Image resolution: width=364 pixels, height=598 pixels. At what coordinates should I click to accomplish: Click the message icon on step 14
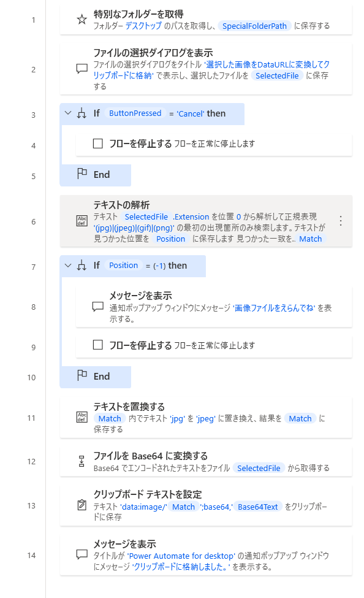(82, 554)
